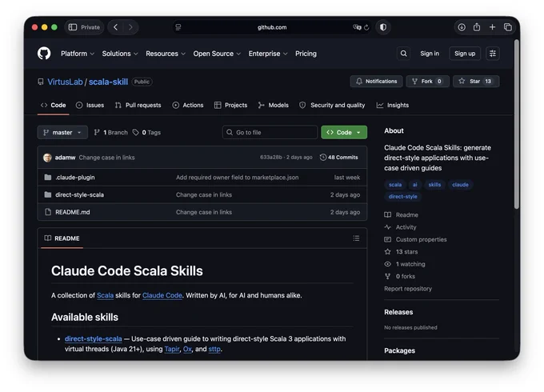View 0 Tags link
544x392 pixels.
point(146,133)
